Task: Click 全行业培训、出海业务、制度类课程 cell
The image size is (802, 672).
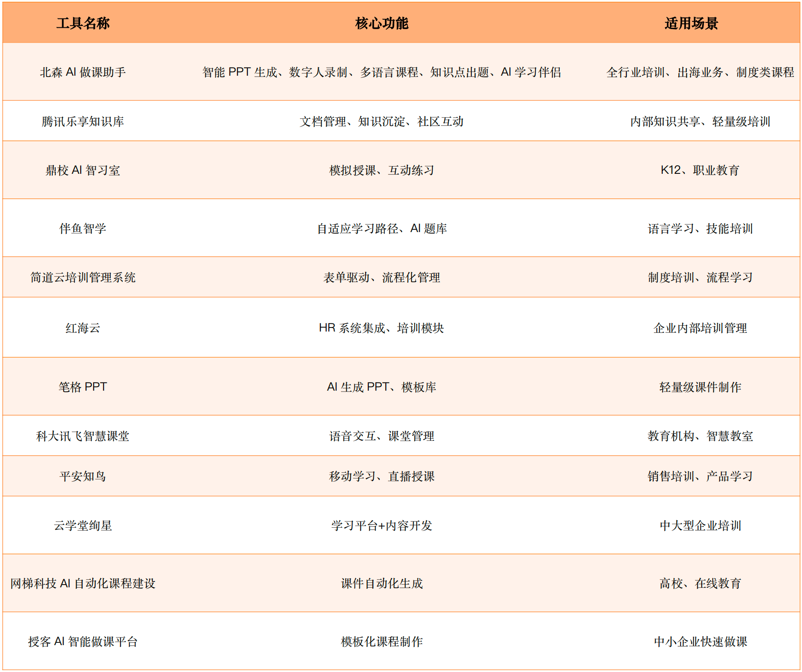Action: tap(700, 72)
